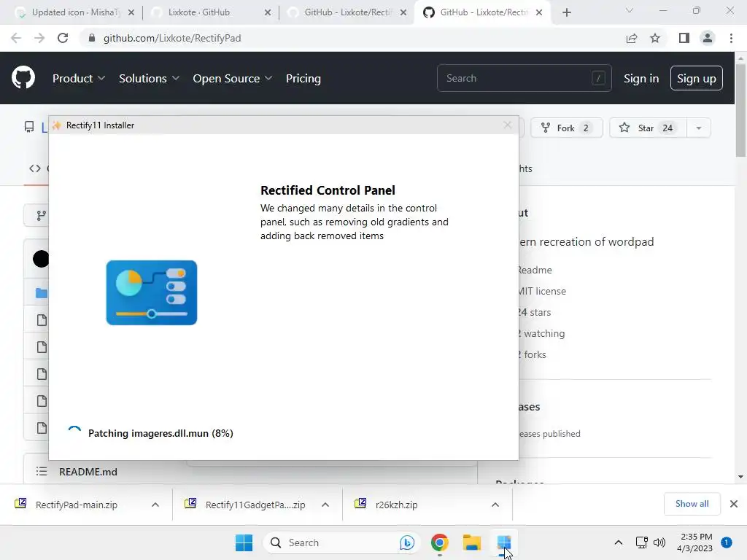The width and height of the screenshot is (747, 560).
Task: Click the Windows taskbar Search box
Action: 341,542
